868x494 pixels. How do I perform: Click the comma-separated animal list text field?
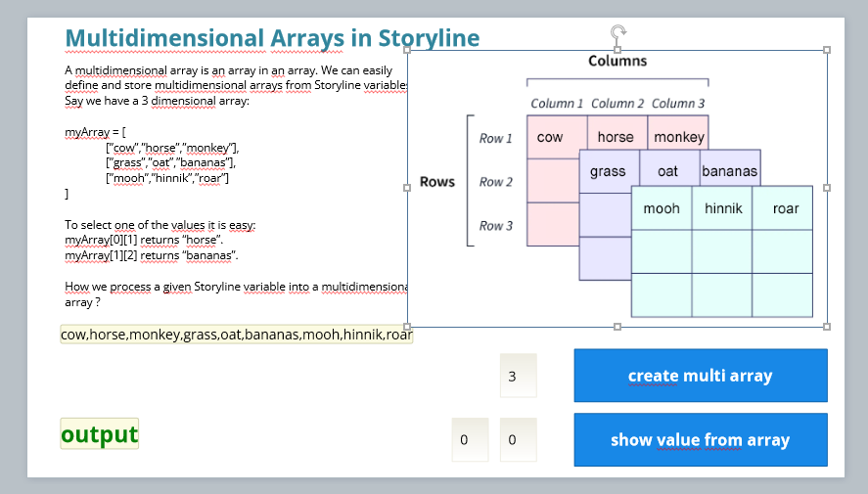click(x=236, y=336)
